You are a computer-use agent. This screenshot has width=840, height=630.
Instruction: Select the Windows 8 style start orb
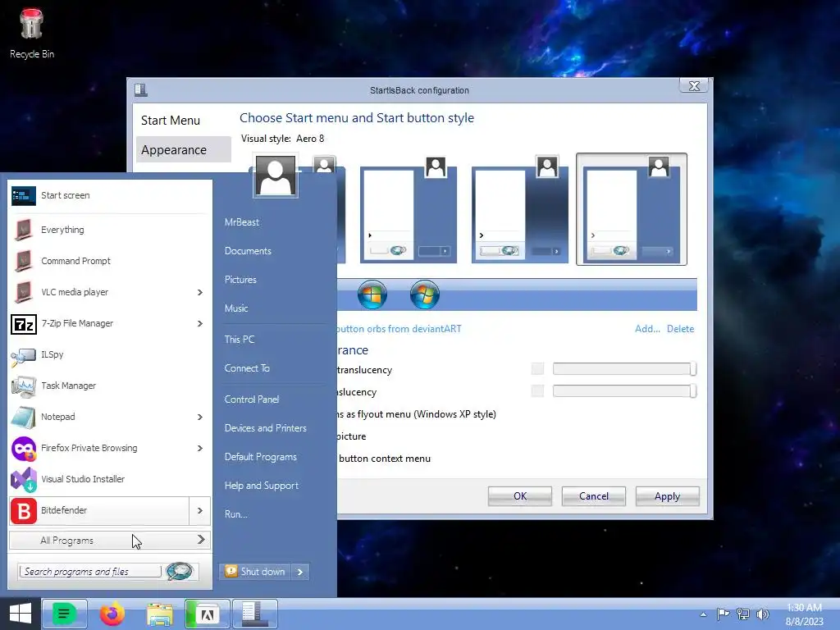372,294
